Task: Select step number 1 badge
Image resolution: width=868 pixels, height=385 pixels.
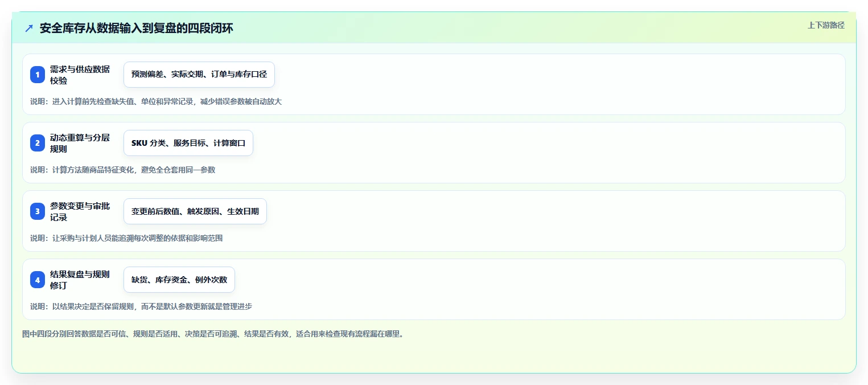Action: pos(38,75)
